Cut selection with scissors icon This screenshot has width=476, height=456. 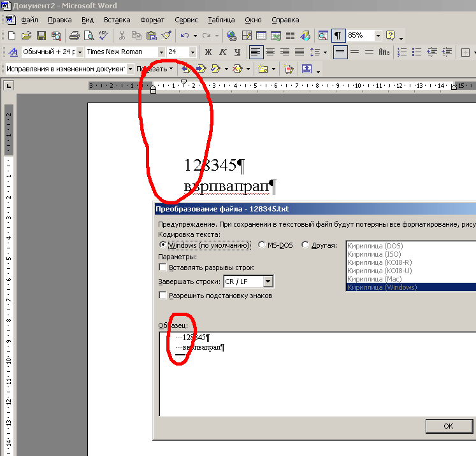(x=122, y=36)
